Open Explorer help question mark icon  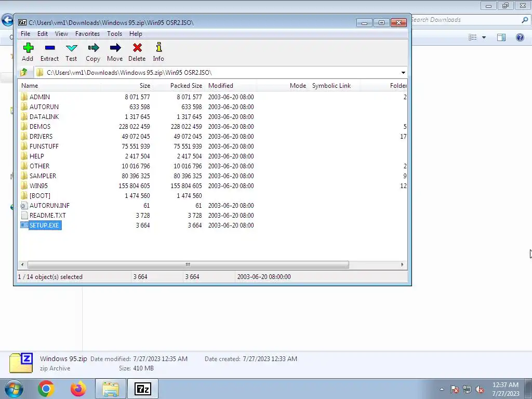point(520,37)
